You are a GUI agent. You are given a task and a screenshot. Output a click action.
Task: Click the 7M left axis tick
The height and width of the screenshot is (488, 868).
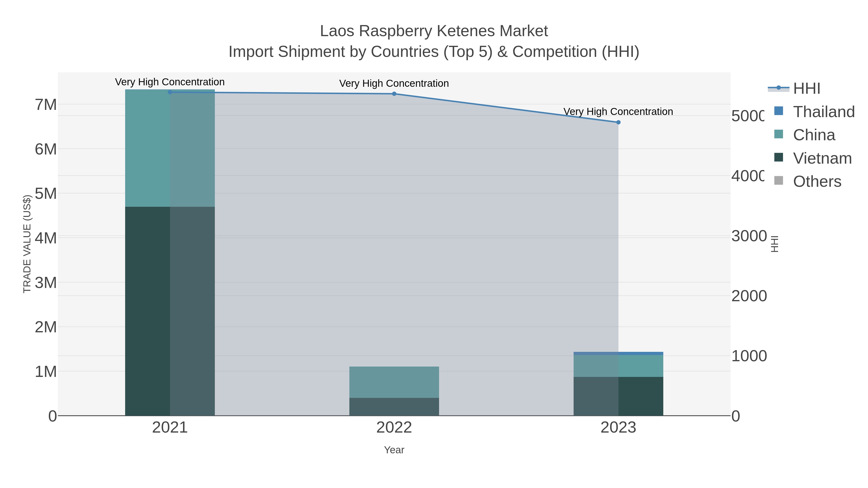[x=46, y=105]
